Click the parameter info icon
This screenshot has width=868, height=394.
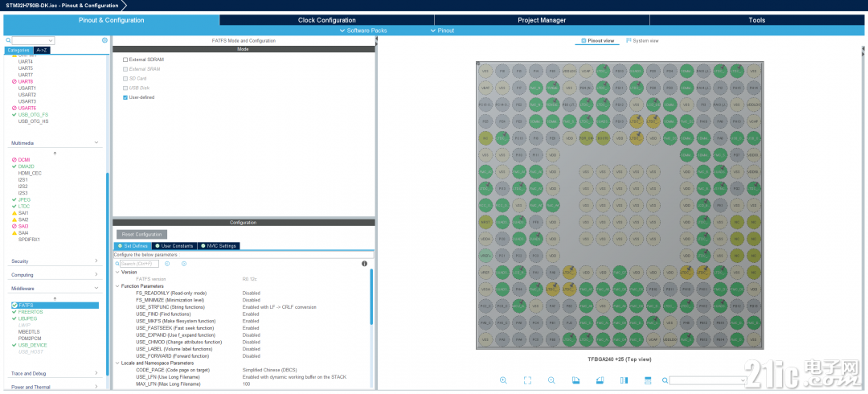[364, 264]
